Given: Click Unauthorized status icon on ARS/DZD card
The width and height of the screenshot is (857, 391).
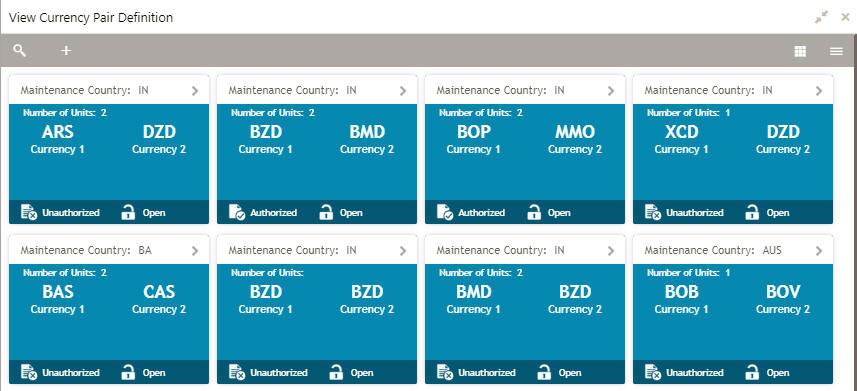Looking at the screenshot, I should (x=28, y=212).
